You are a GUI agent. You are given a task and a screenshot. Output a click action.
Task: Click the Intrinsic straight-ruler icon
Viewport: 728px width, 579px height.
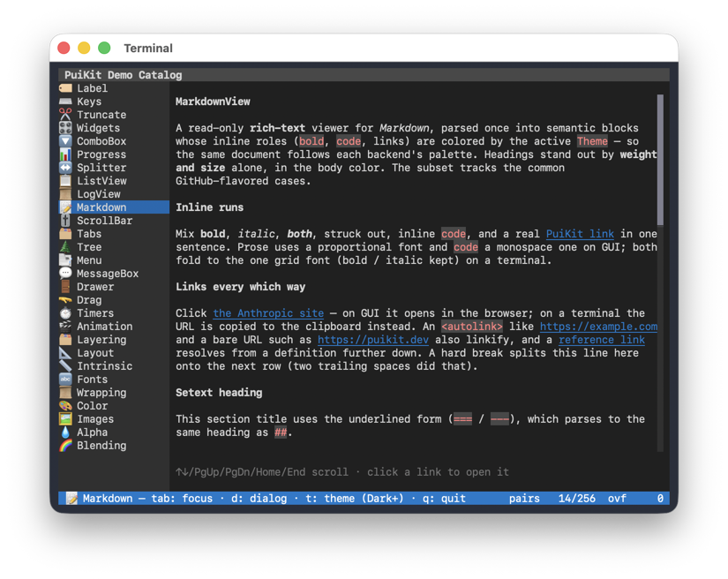pyautogui.click(x=65, y=366)
